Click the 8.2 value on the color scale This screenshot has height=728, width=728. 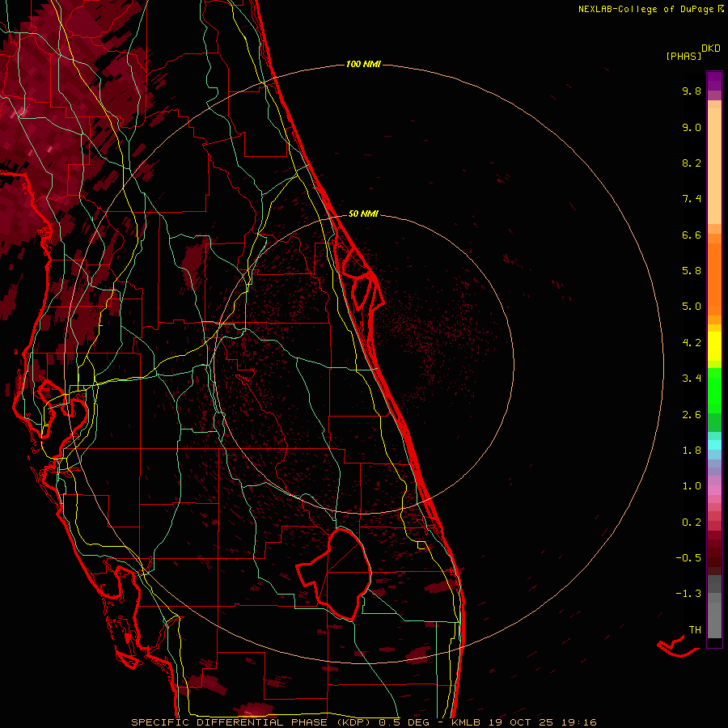click(x=692, y=163)
